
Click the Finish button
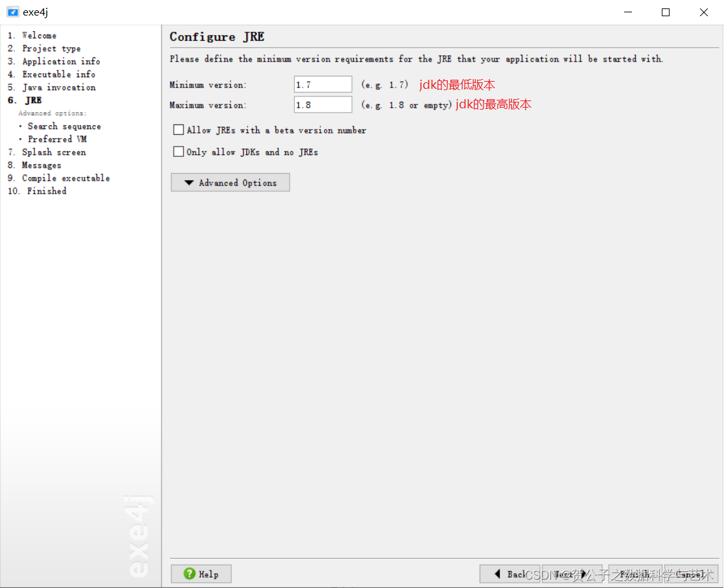pos(635,574)
